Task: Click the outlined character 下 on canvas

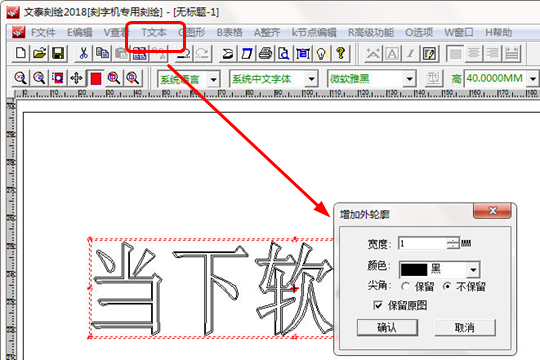Action: point(210,291)
